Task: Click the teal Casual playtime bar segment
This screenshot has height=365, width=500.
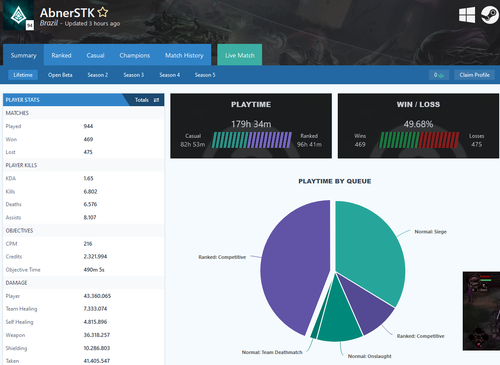Action: (x=230, y=140)
